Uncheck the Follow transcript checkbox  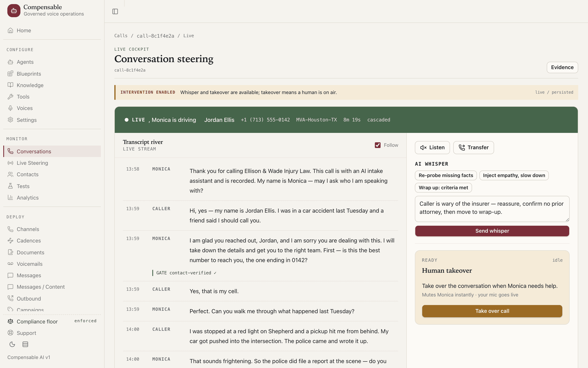(378, 145)
